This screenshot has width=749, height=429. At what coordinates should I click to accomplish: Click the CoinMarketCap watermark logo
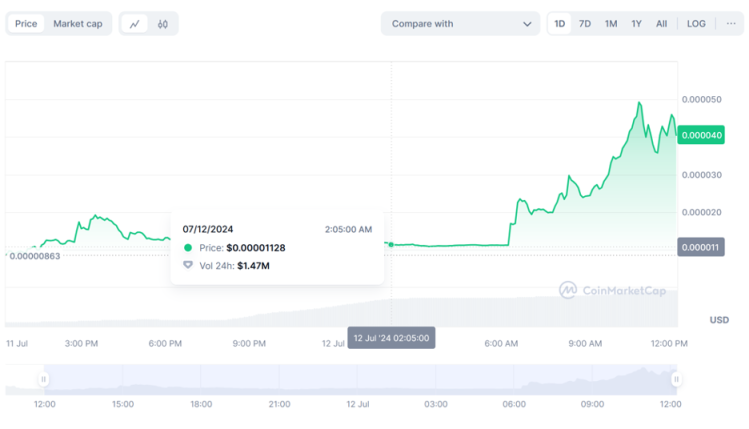click(613, 290)
